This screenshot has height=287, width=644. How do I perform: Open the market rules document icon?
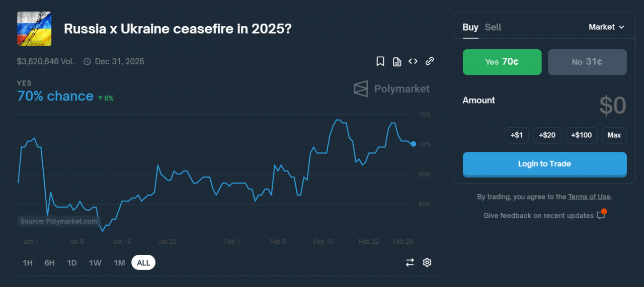(397, 61)
